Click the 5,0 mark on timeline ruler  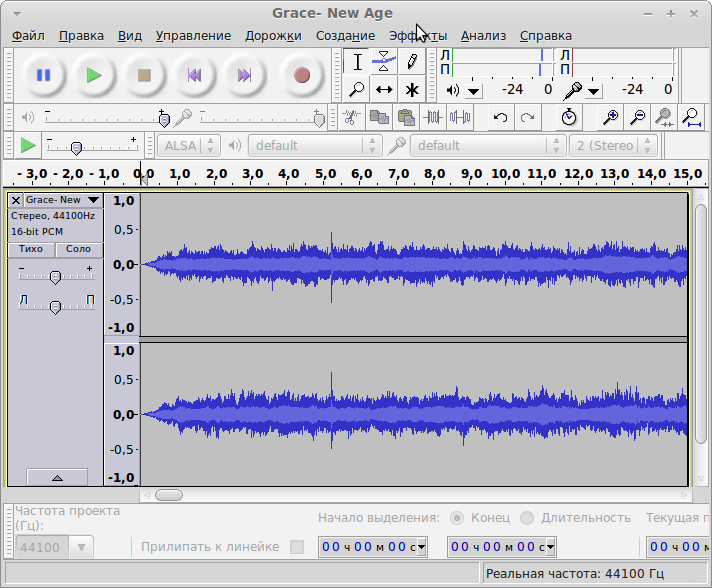pos(326,174)
